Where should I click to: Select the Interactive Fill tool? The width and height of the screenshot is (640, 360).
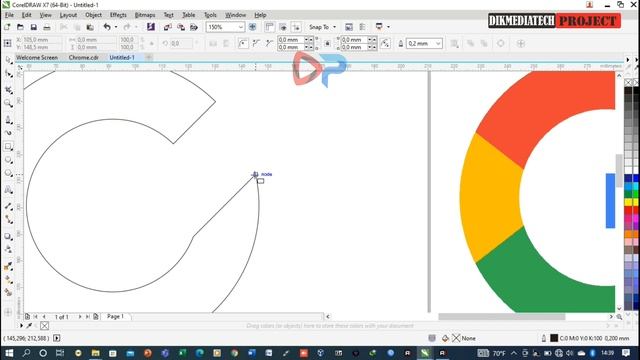[8, 280]
